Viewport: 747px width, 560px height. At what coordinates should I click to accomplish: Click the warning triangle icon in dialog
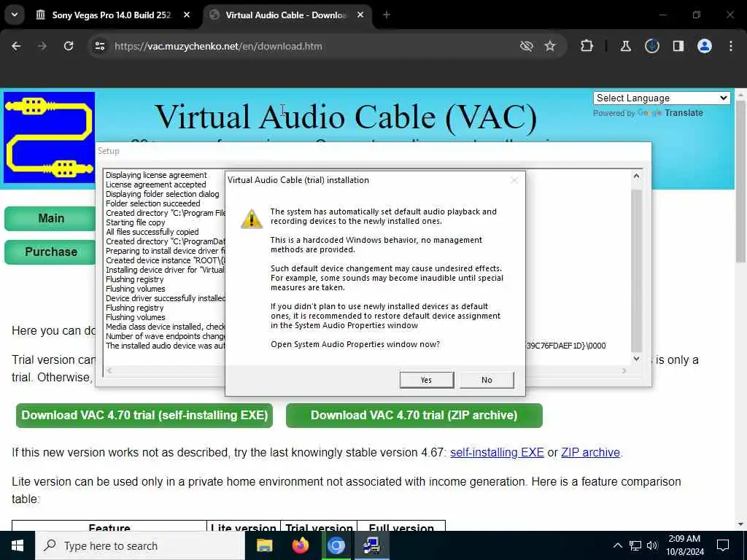(x=252, y=219)
